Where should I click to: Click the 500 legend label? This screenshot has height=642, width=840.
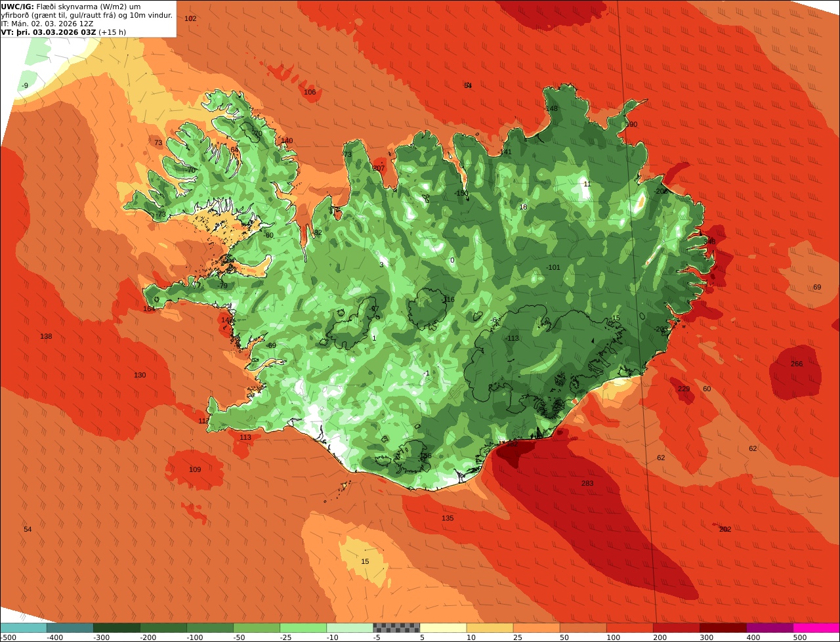coord(800,637)
